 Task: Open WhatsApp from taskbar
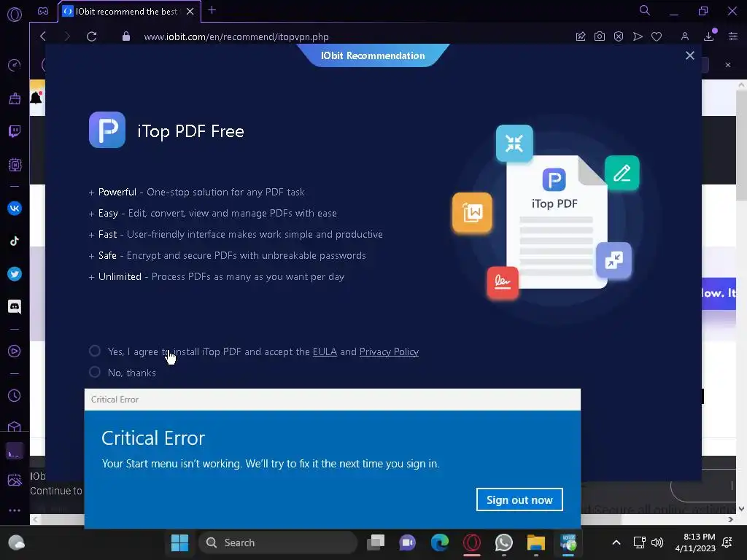coord(503,542)
